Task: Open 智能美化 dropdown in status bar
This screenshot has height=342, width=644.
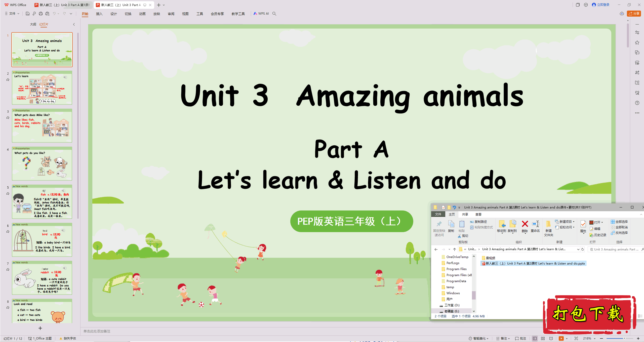Action: pyautogui.click(x=478, y=338)
